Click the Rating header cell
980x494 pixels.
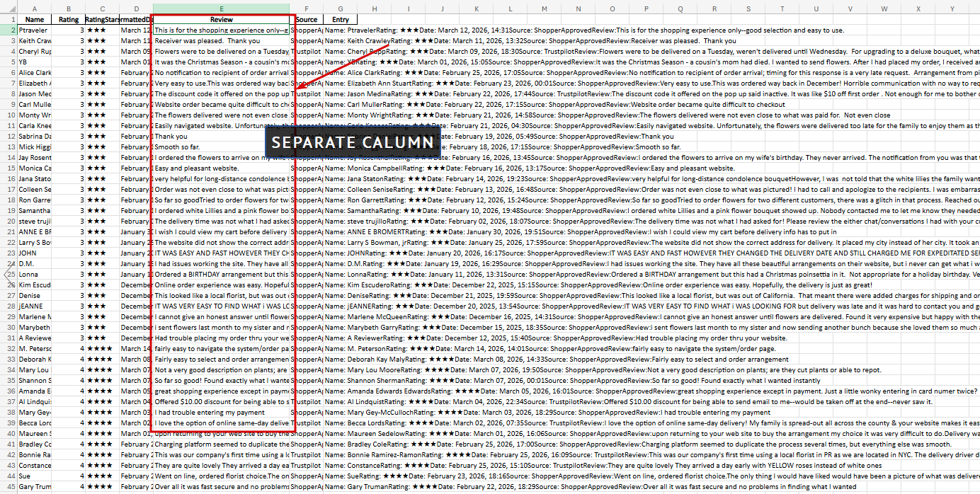tap(69, 19)
